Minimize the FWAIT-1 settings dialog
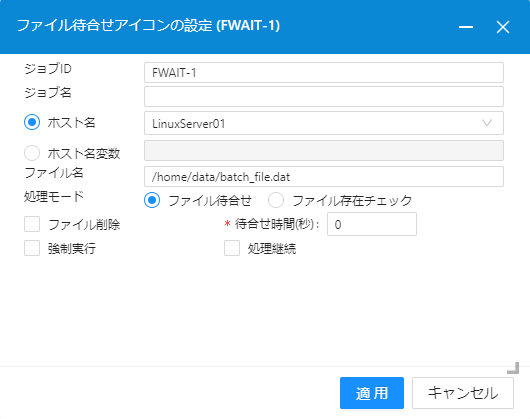The image size is (530, 419). 465,27
